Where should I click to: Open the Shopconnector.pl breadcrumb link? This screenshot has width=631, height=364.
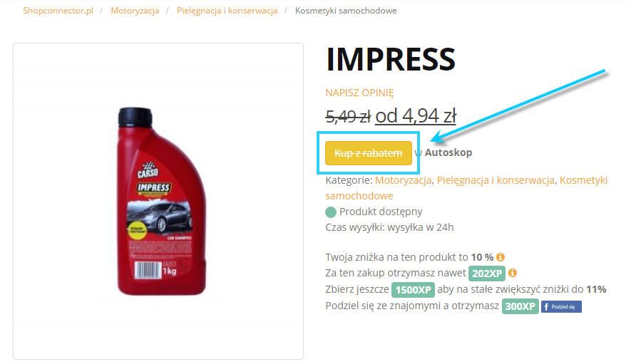pyautogui.click(x=58, y=11)
